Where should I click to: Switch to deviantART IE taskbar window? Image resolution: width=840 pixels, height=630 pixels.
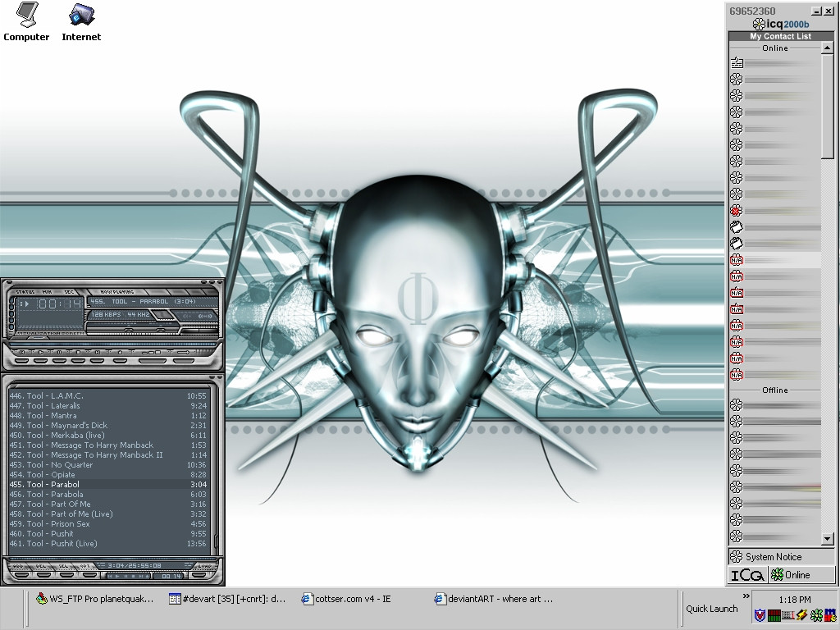point(493,599)
